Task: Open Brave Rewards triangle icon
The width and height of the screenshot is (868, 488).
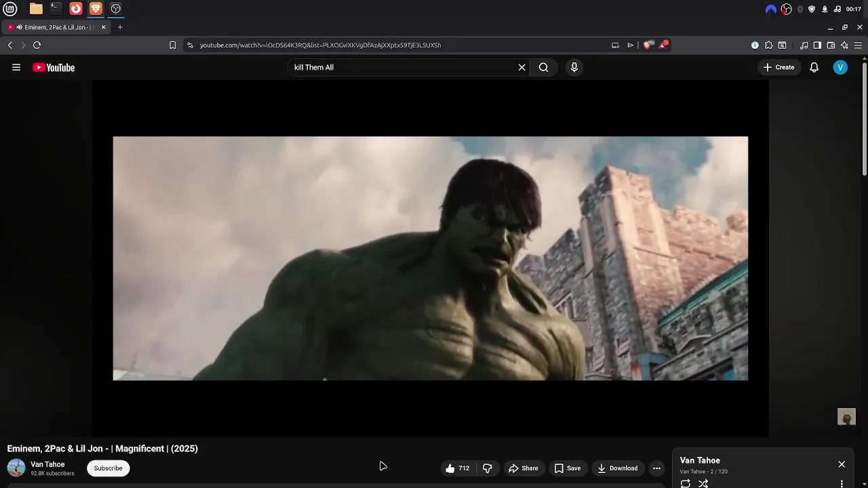Action: click(664, 45)
